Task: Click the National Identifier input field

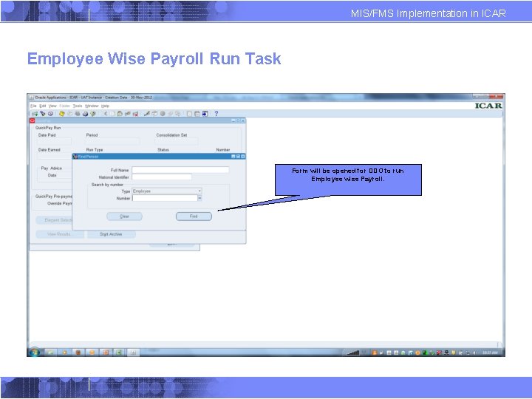Action: point(162,177)
